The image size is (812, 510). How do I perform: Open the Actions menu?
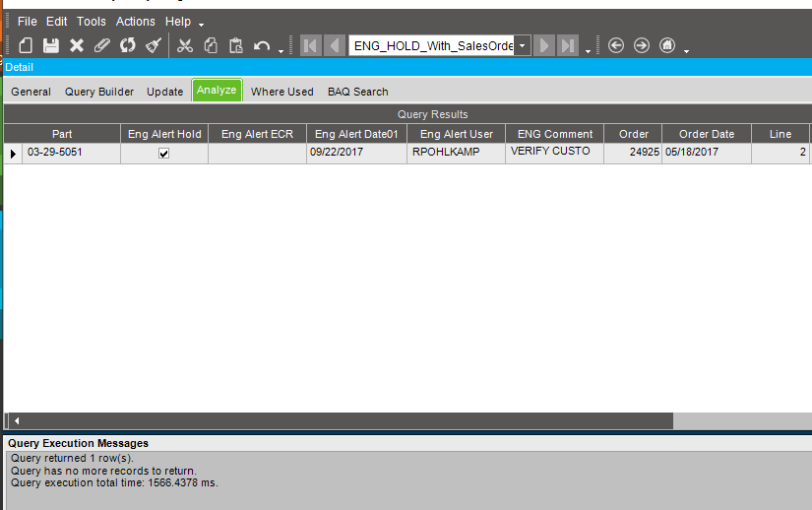135,22
